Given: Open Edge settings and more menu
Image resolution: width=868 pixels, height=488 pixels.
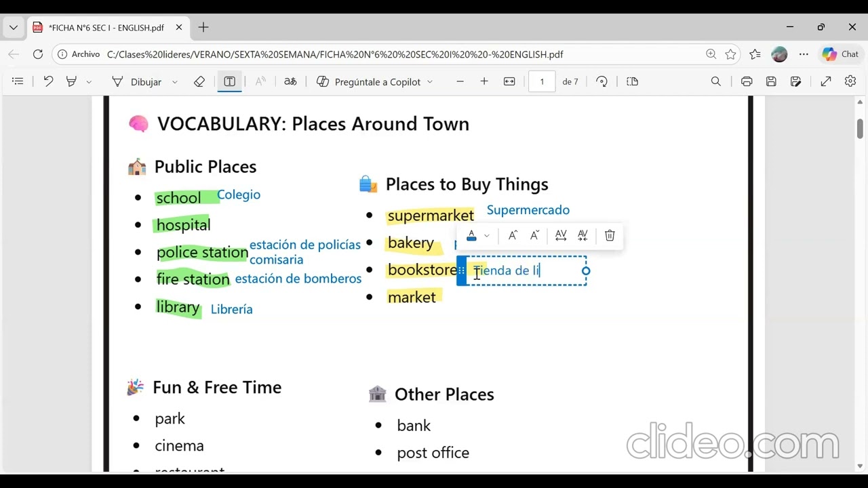Looking at the screenshot, I should [x=804, y=54].
